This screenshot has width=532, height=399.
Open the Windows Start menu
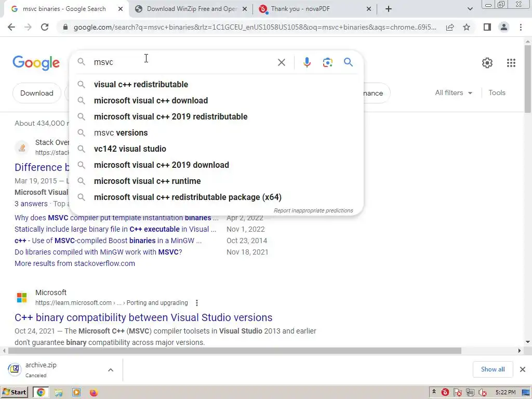14,392
